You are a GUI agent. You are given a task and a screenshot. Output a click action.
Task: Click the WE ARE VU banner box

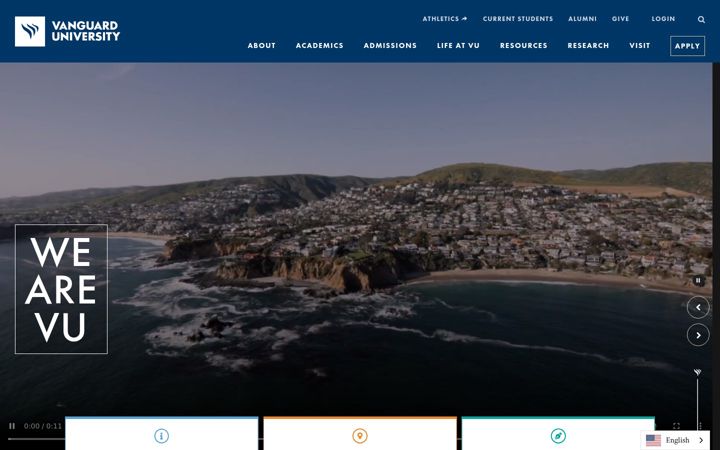(62, 289)
